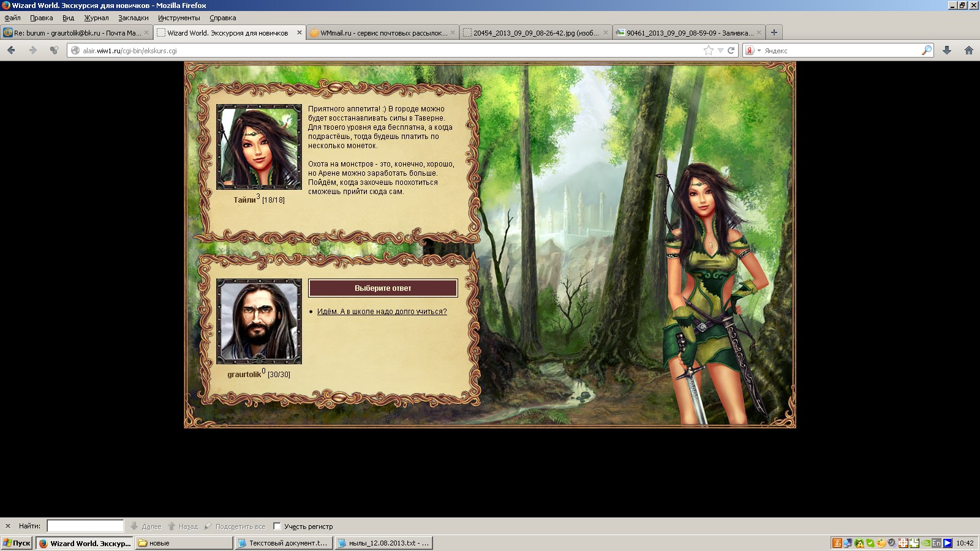Toggle the Учесть регистр checkbox
The image size is (980, 551).
click(277, 526)
